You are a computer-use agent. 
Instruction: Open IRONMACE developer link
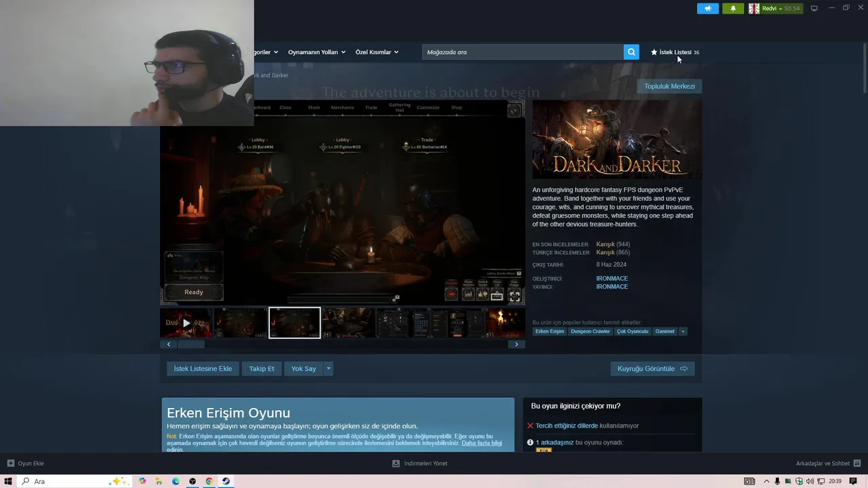(x=612, y=279)
